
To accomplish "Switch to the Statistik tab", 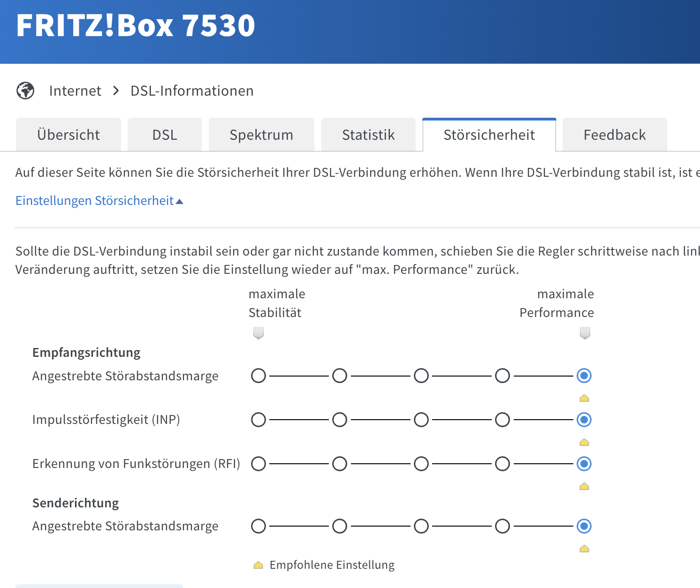I will tap(368, 135).
